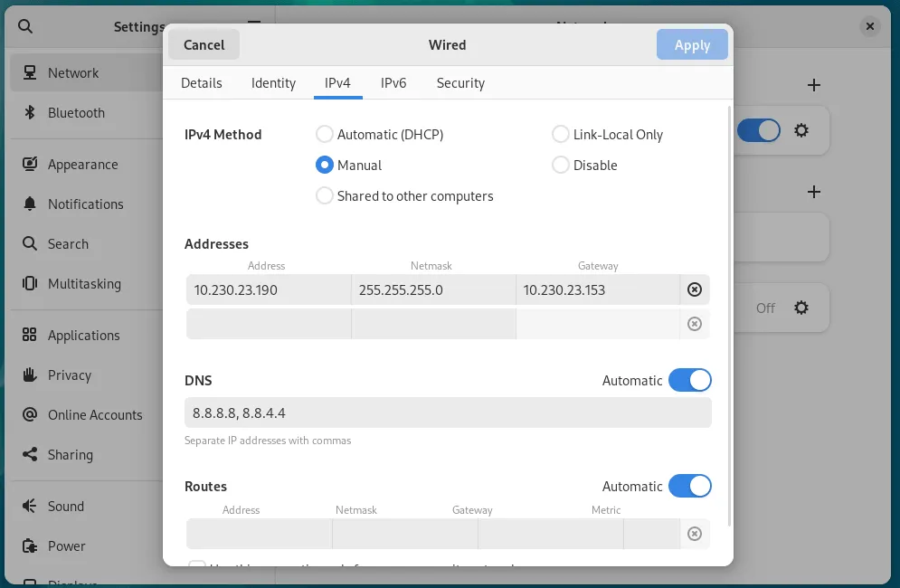This screenshot has height=588, width=900.
Task: Add a new connection with top plus icon
Action: [814, 85]
